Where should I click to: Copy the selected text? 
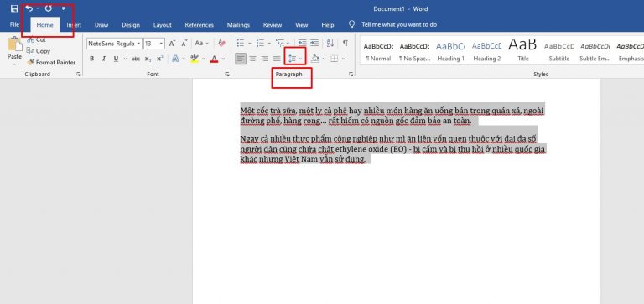tap(39, 51)
